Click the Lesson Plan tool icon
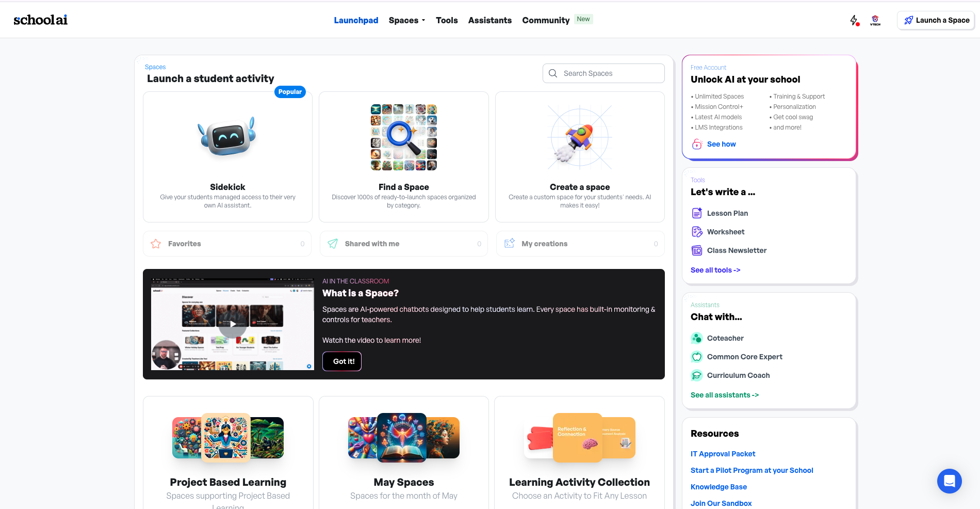Viewport: 980px width, 509px height. click(x=697, y=213)
